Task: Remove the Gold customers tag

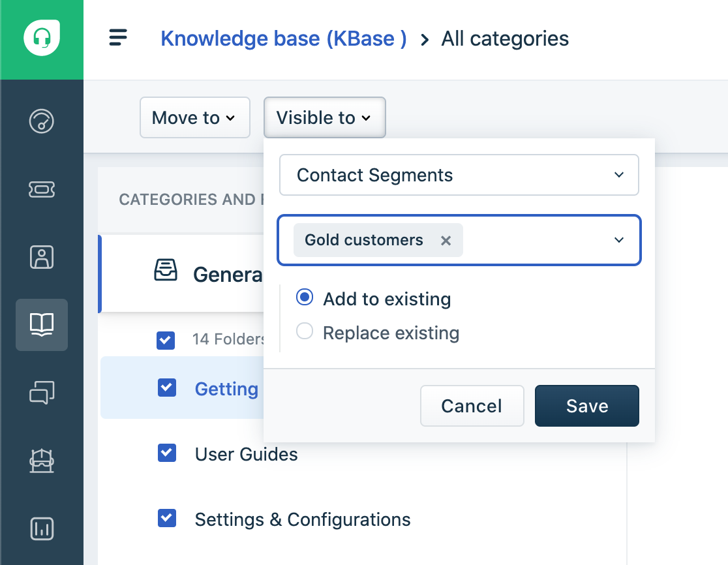Action: (x=446, y=241)
